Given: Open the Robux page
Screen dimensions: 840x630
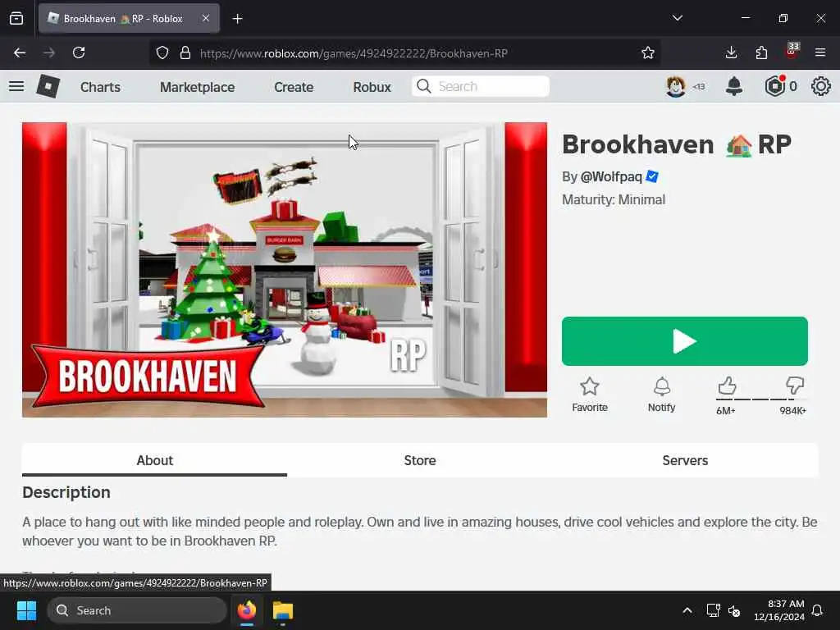Looking at the screenshot, I should [x=372, y=87].
